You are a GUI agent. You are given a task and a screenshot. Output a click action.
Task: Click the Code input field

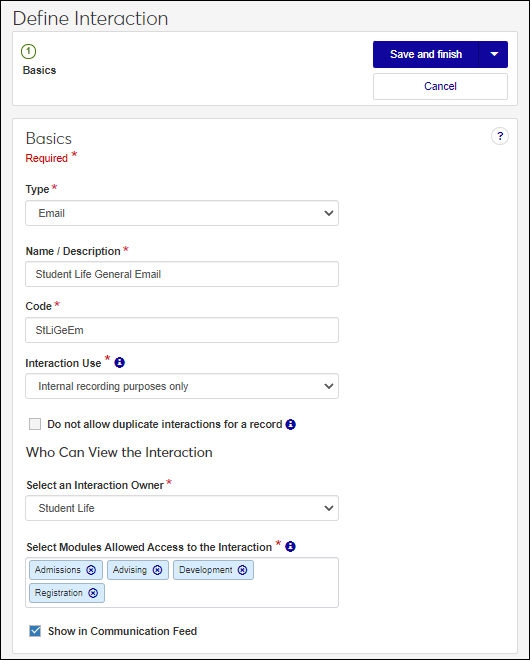tap(182, 330)
